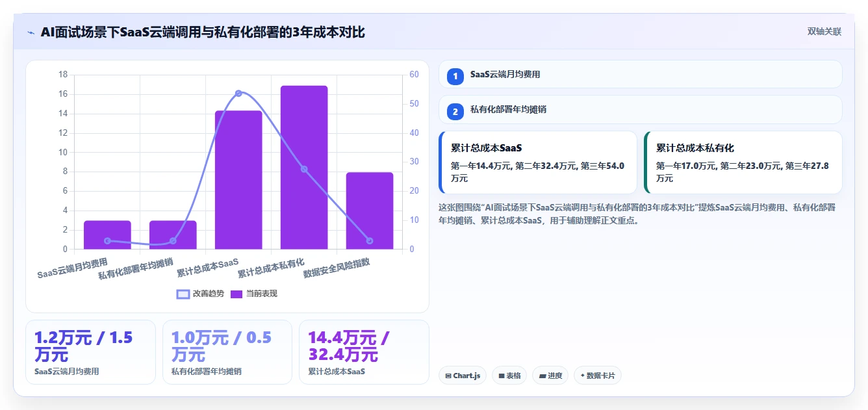Click the 14.4万元 / 32.4万元 metric value
Screen dimensions: 868x410
pyautogui.click(x=349, y=346)
